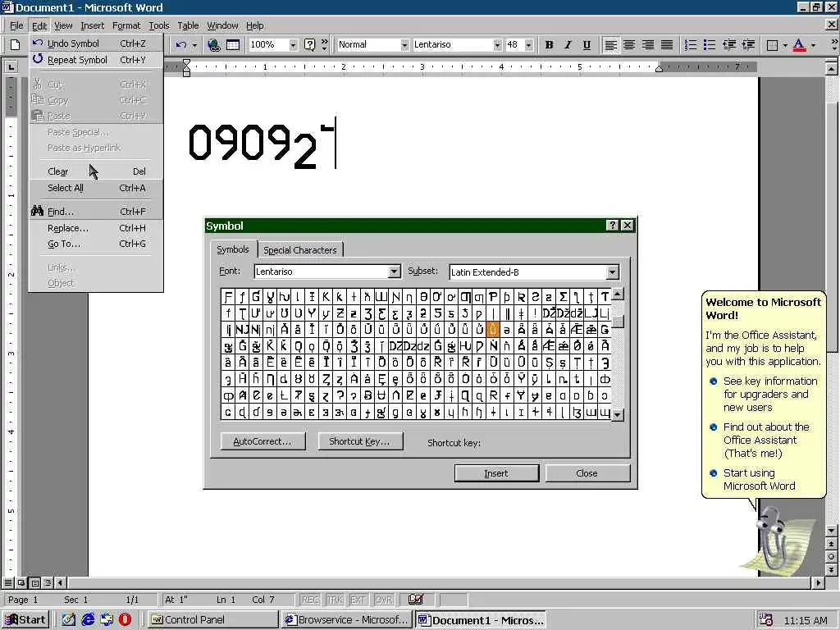The image size is (840, 630).
Task: Click the Font Color icon
Action: [x=799, y=45]
